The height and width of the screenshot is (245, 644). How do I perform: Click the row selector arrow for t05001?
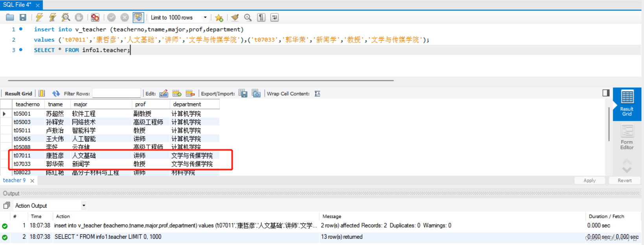[5, 114]
